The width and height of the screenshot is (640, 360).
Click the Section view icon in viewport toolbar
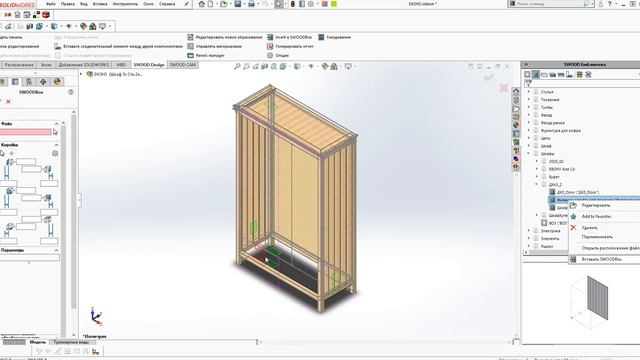(264, 66)
